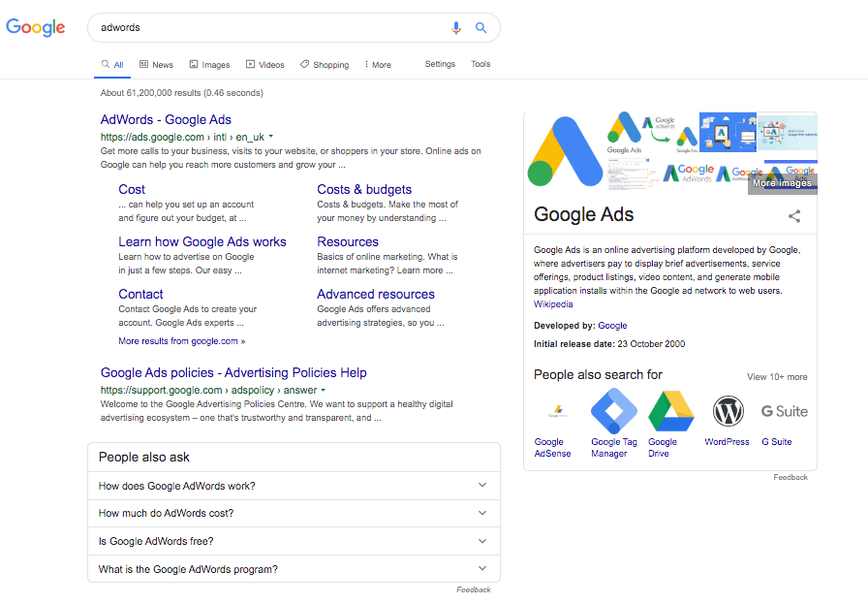The height and width of the screenshot is (604, 868).
Task: Share the Google Ads knowledge panel
Action: (794, 216)
